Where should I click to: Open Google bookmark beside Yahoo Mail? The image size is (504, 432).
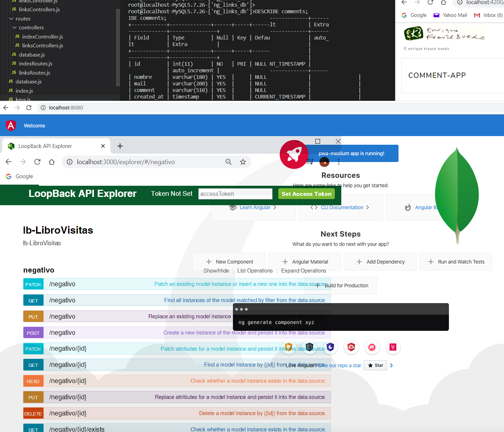pos(414,15)
